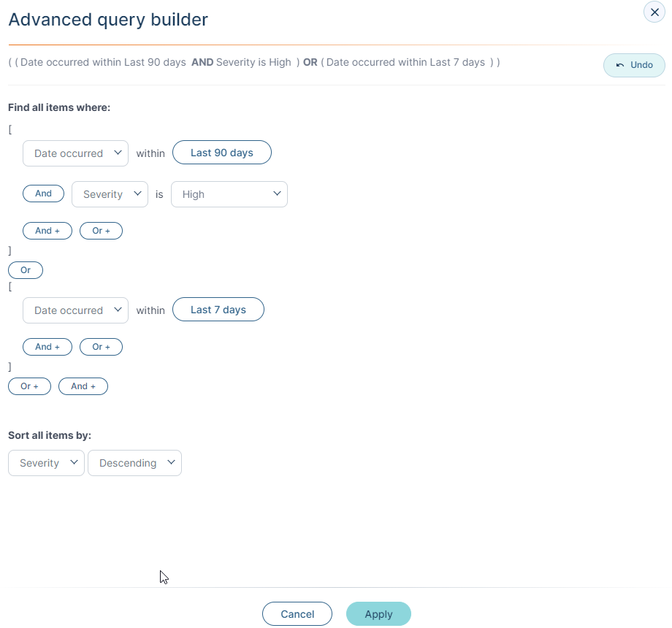Click Cancel to discard query
Viewport: 672px width, 628px height.
tap(297, 614)
